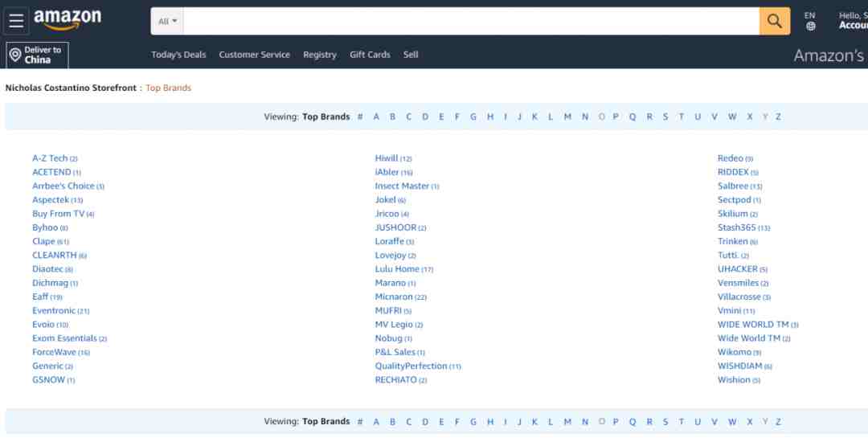Select the Registry nav item
The width and height of the screenshot is (868, 442).
(x=319, y=55)
